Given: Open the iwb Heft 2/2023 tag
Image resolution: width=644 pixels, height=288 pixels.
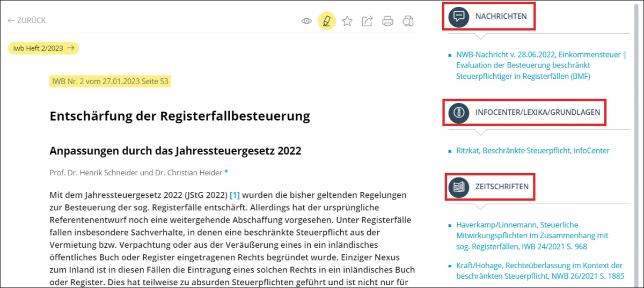Looking at the screenshot, I should [43, 48].
